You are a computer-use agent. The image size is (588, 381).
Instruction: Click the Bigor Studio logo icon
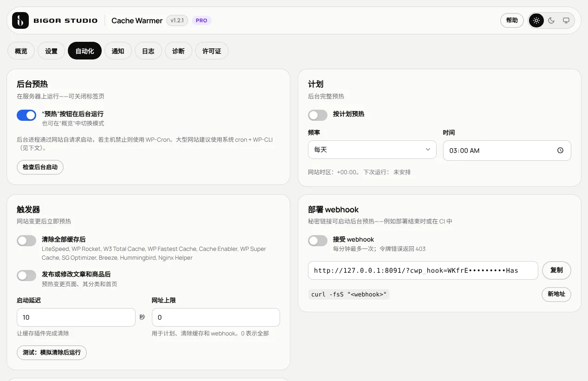coord(20,20)
